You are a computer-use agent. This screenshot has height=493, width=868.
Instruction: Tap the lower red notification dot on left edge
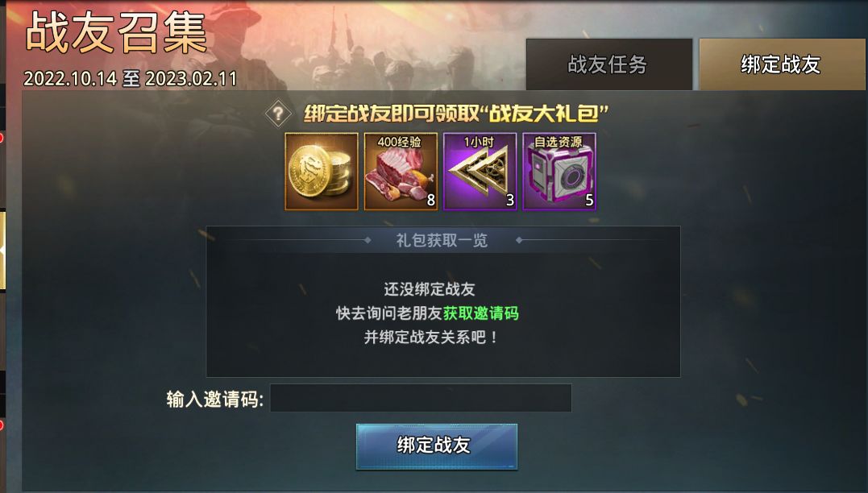tap(2, 425)
